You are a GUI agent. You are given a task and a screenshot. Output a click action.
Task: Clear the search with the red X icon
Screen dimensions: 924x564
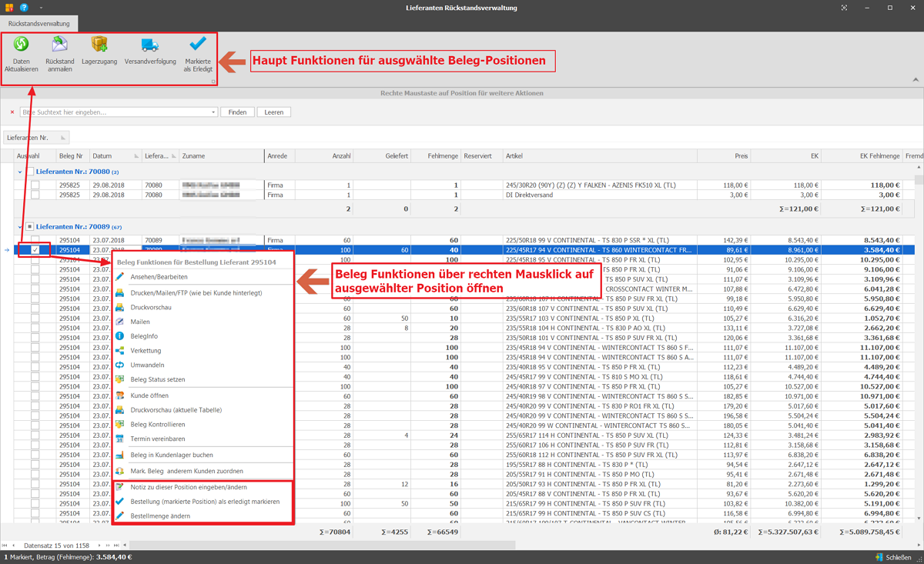click(12, 112)
